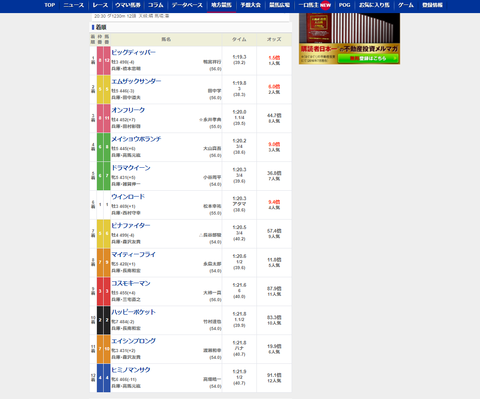Image resolution: width=480 pixels, height=399 pixels.
Task: Click the 9.0倍 odds for メイショウボランチ
Action: tap(274, 144)
